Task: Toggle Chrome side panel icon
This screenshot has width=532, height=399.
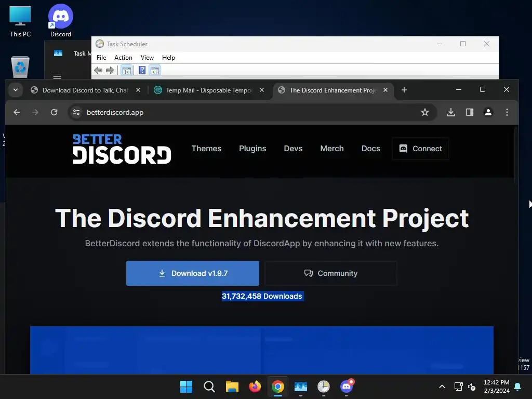Action: click(470, 112)
